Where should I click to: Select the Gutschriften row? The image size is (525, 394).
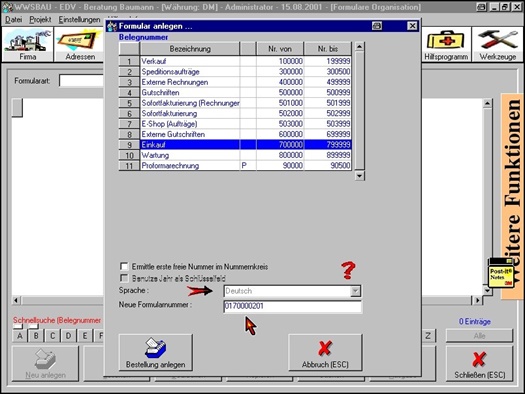pos(235,92)
